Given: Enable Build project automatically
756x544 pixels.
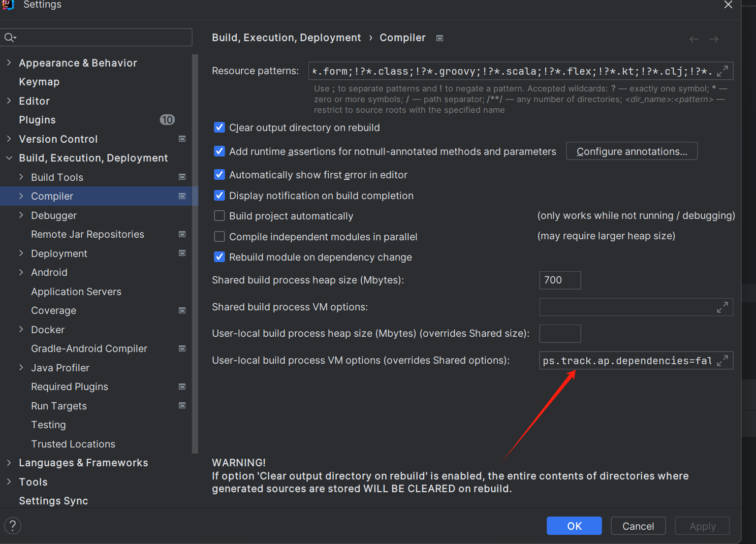Looking at the screenshot, I should point(219,216).
